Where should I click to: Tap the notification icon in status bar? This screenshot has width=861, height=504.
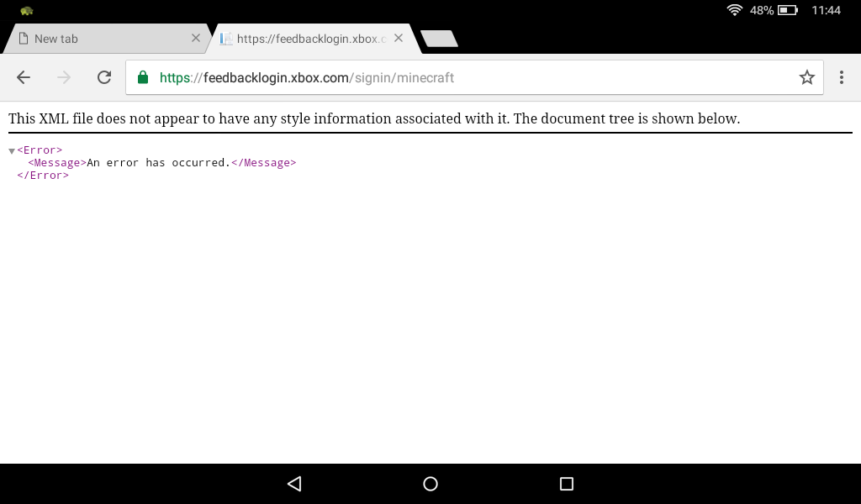26,10
